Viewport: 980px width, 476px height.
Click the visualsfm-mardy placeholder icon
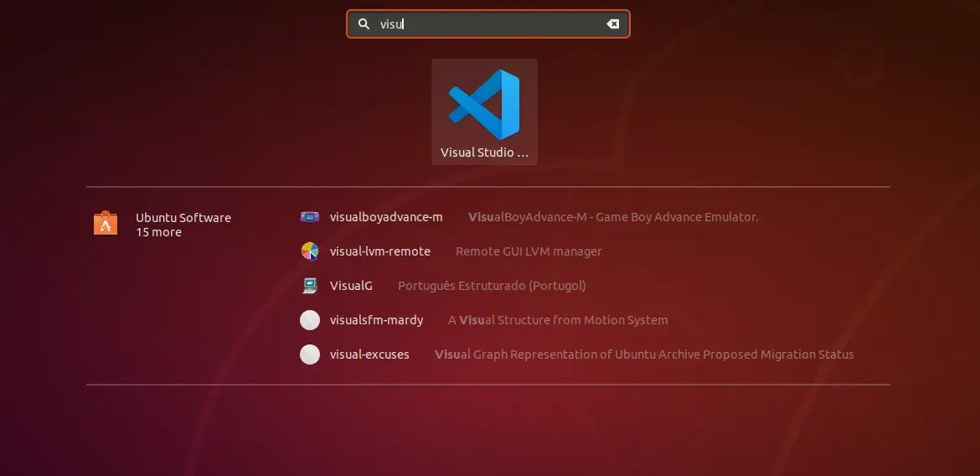pos(309,320)
